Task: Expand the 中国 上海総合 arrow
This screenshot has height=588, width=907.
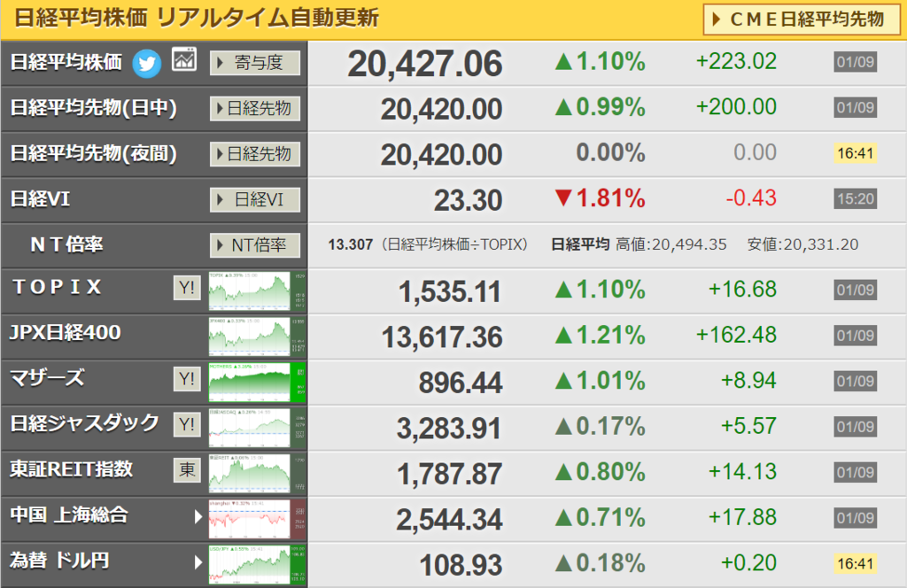Action: (198, 516)
